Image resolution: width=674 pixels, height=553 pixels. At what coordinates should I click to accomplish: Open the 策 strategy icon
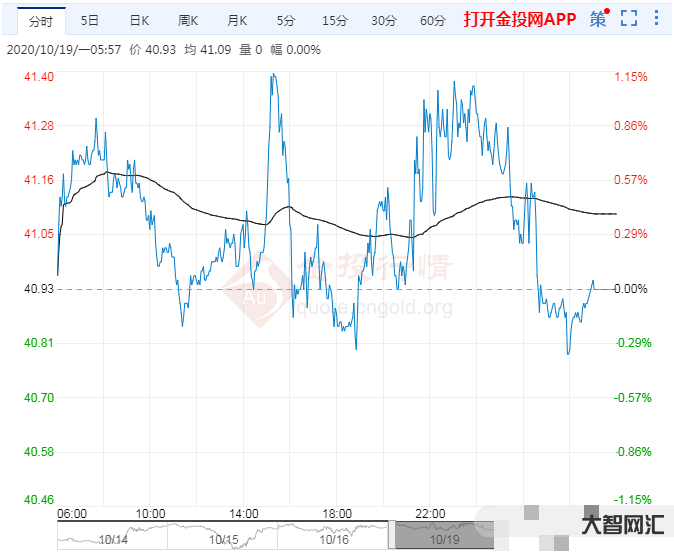coord(598,19)
